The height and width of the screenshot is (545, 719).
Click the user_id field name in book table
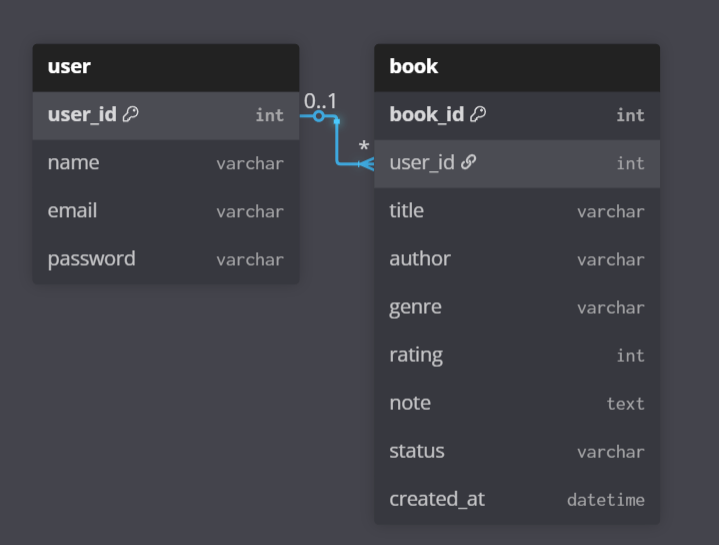coord(422,163)
